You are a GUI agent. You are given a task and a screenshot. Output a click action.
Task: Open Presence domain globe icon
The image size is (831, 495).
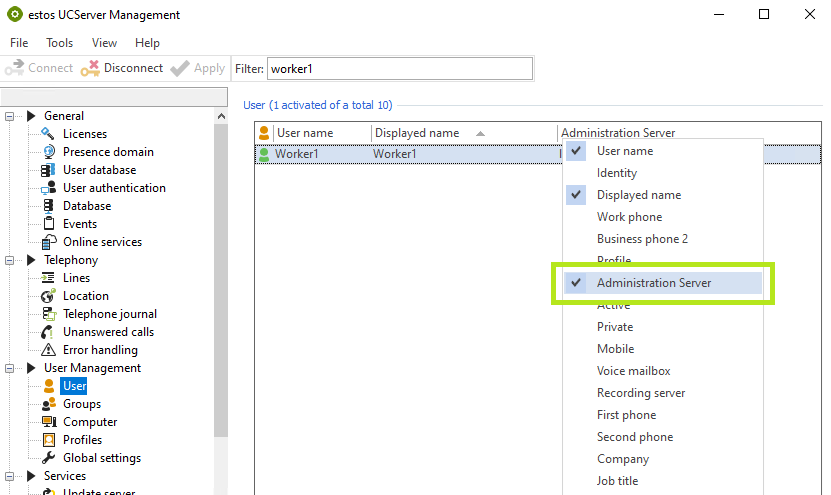coord(48,152)
